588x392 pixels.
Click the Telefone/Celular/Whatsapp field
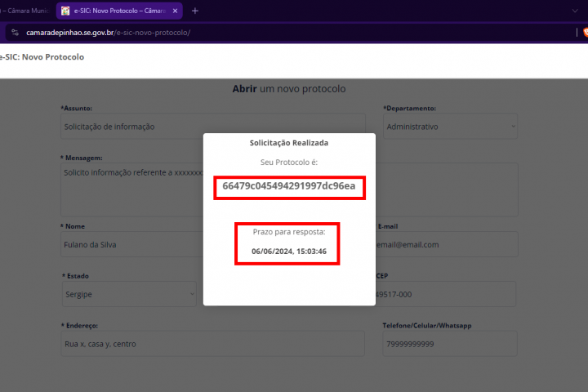pyautogui.click(x=449, y=344)
